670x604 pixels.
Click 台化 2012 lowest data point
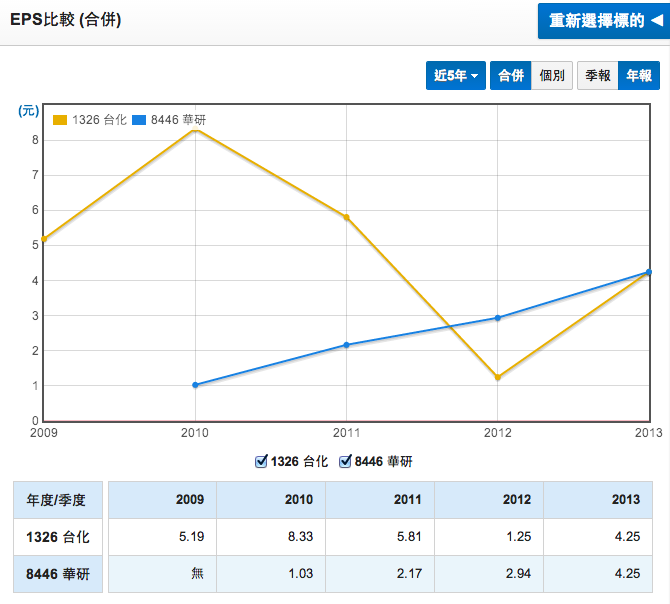[x=497, y=377]
